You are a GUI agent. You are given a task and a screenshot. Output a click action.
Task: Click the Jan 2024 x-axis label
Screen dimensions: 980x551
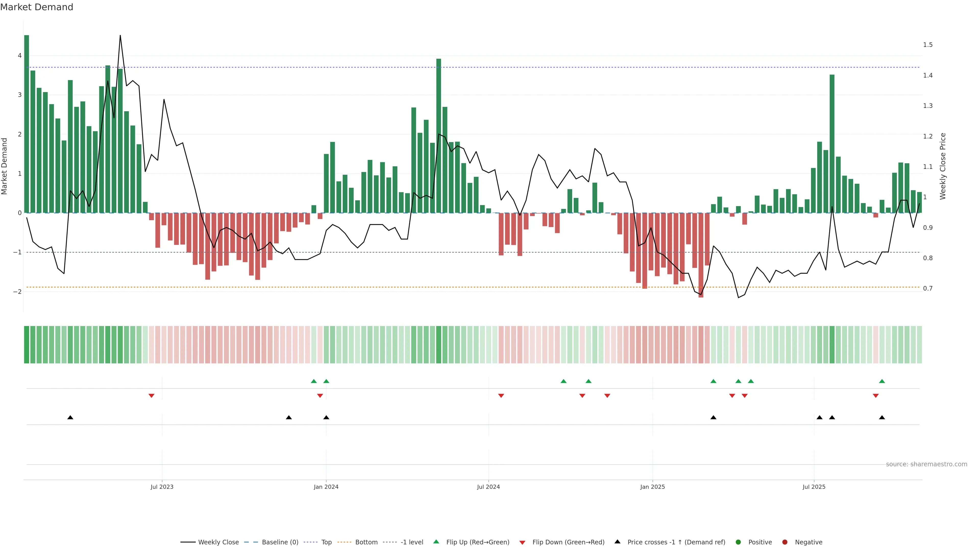326,487
